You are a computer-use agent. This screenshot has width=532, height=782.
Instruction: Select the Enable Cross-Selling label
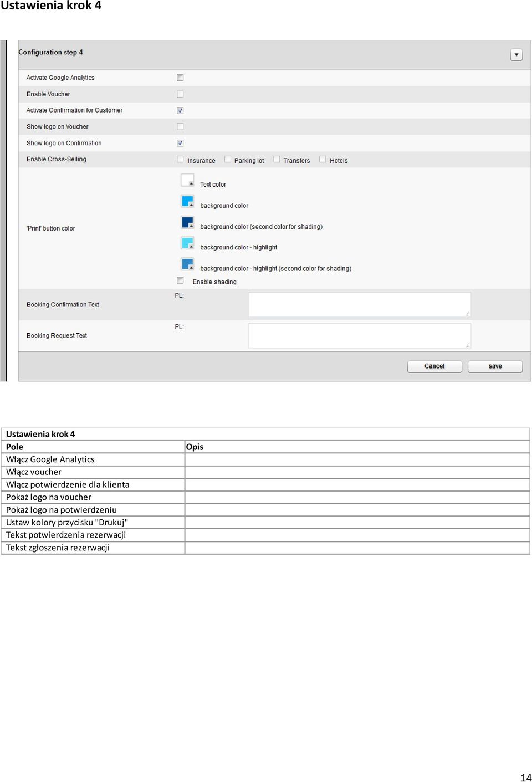coord(57,159)
